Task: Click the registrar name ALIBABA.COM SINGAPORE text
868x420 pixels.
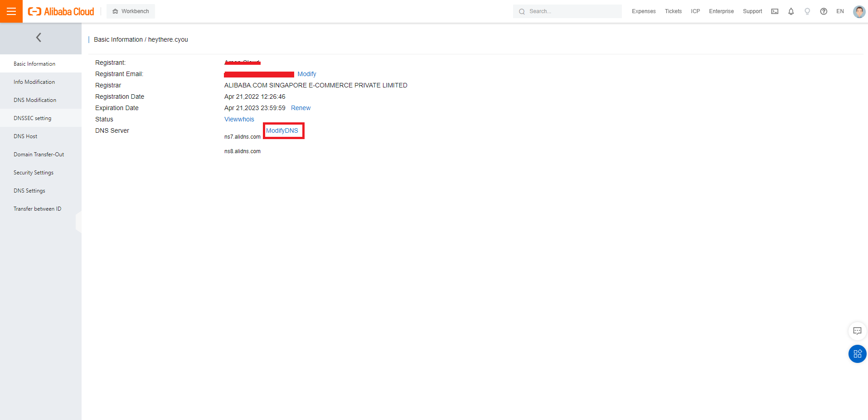Action: [x=316, y=85]
